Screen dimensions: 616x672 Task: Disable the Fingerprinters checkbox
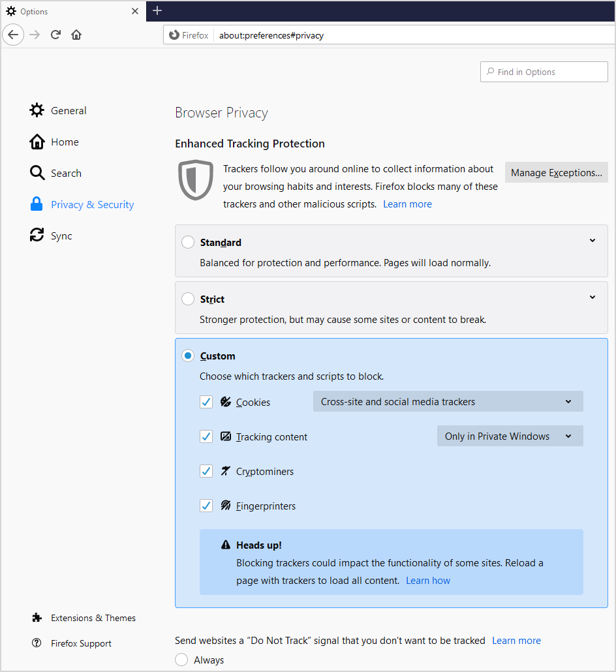206,506
